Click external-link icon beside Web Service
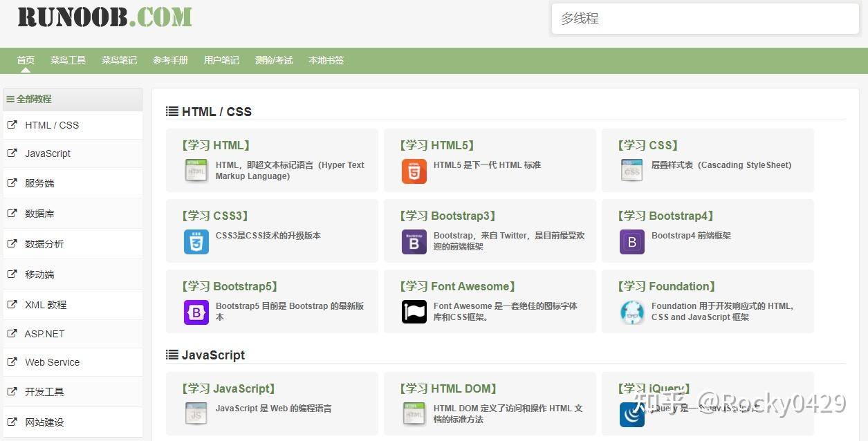This screenshot has width=868, height=441. pyautogui.click(x=12, y=362)
